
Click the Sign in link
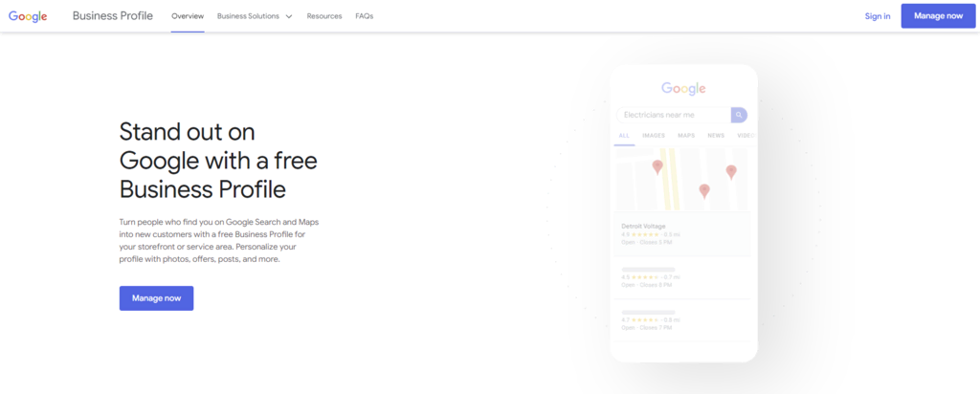point(878,16)
